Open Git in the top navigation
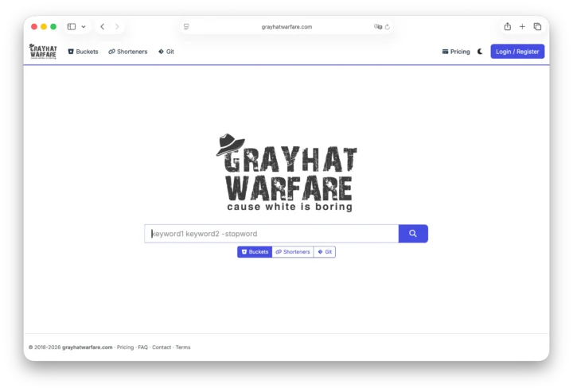 (166, 52)
